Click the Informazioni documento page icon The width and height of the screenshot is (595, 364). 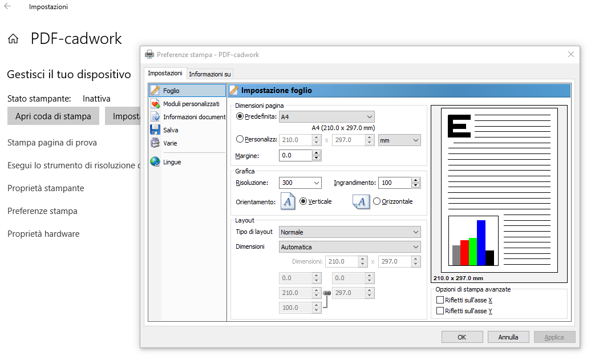pos(155,116)
